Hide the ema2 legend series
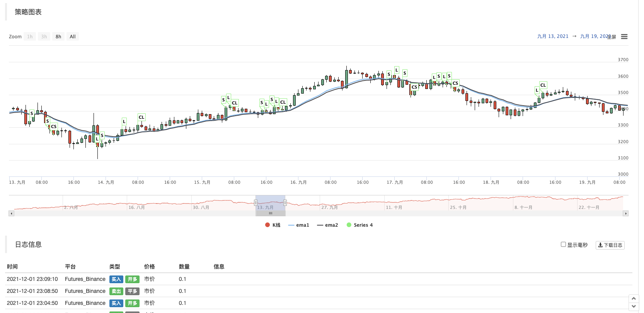Screen dimensions: 644x313 327,225
